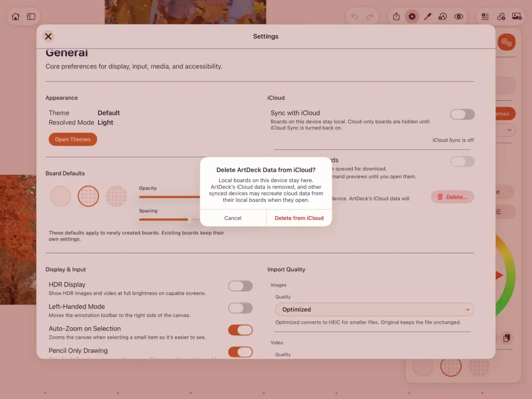Toggle Pencil Only Drawing switch

coord(240,352)
